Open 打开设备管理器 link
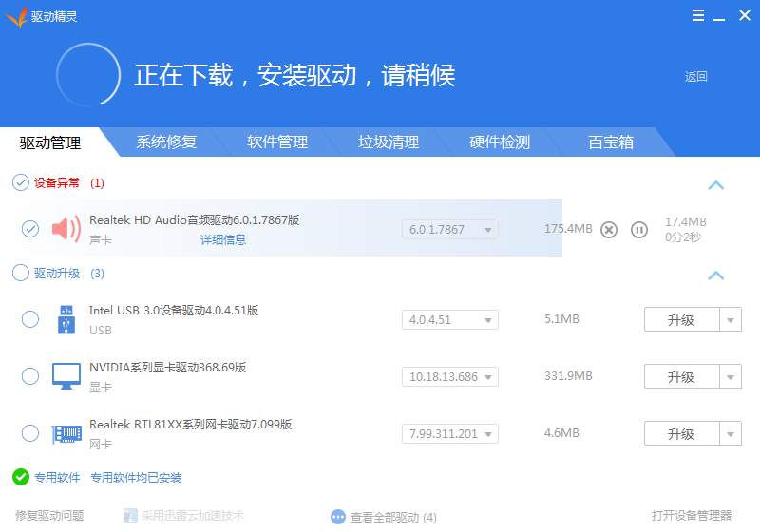Screen dimensions: 760x532 692,515
